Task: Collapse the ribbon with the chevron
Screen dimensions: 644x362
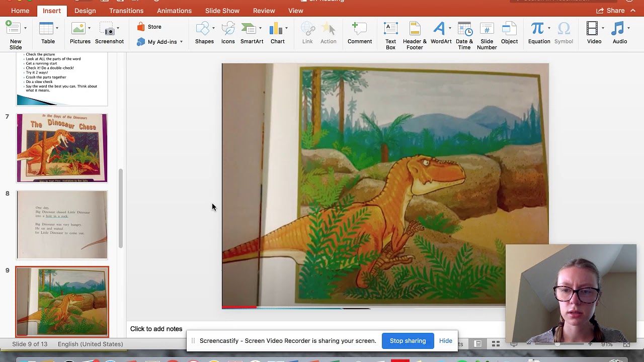Action: [633, 11]
